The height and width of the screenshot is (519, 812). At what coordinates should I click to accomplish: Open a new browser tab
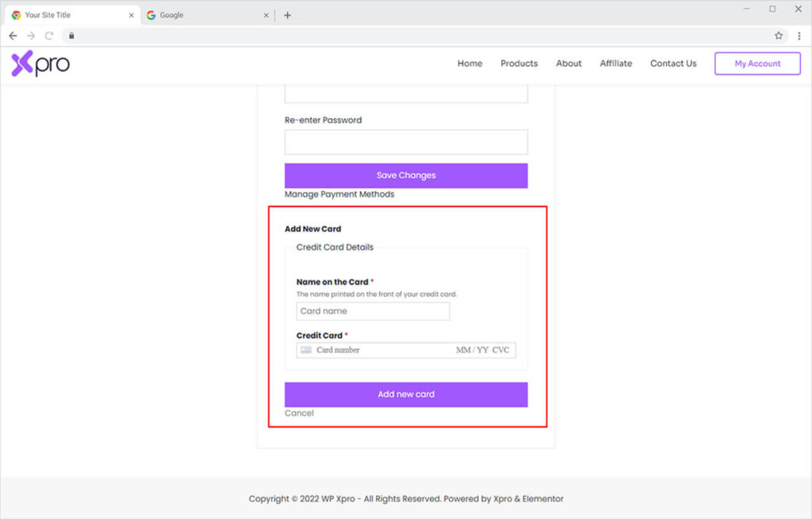[x=287, y=15]
